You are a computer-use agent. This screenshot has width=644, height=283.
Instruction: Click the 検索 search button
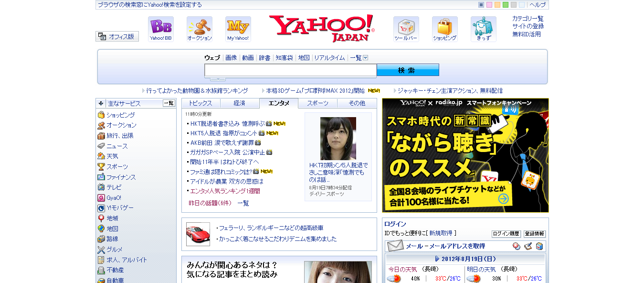pyautogui.click(x=408, y=70)
